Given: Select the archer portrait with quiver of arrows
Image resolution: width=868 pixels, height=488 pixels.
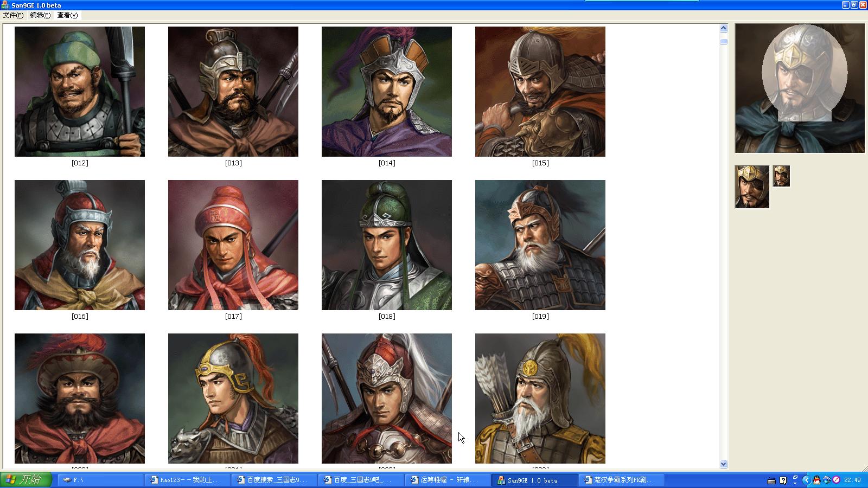Looking at the screenshot, I should pyautogui.click(x=540, y=399).
